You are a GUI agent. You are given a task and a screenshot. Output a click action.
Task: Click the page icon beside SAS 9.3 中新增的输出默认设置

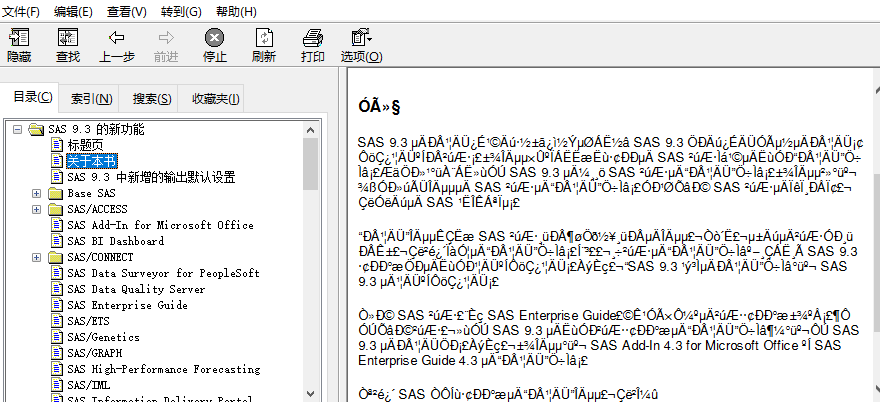point(57,177)
